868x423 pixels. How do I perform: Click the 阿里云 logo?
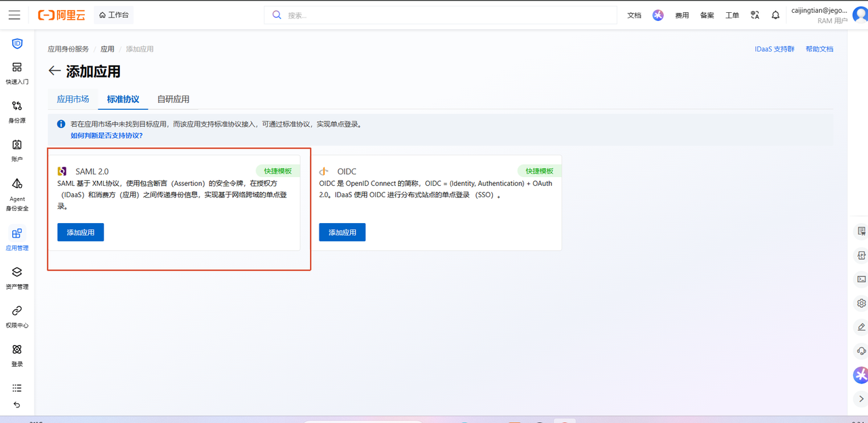point(62,15)
